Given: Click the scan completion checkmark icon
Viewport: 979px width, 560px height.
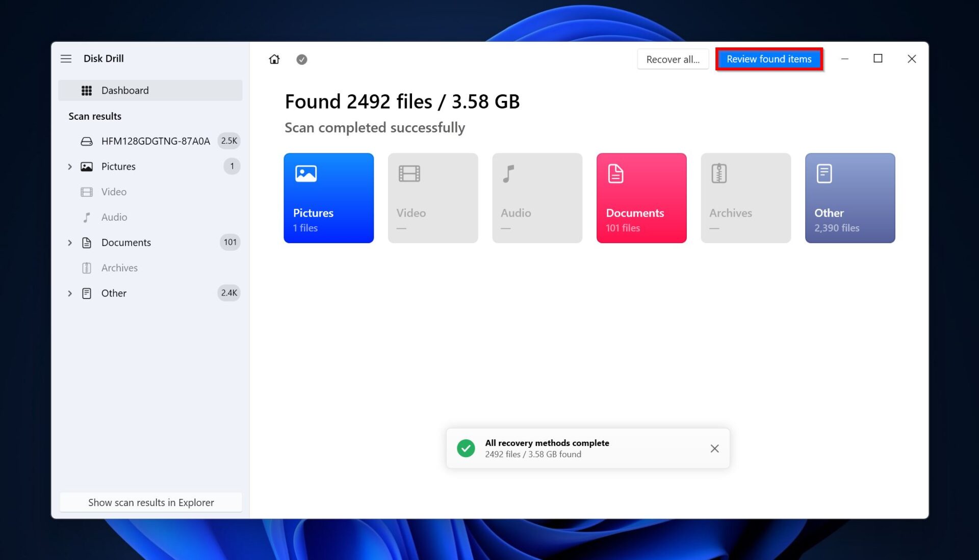Looking at the screenshot, I should coord(302,59).
